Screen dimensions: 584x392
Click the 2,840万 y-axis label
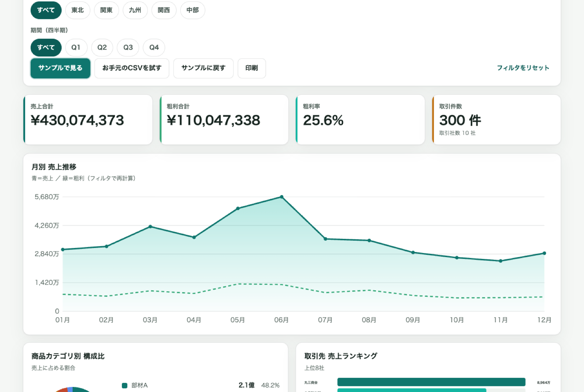[x=47, y=254]
